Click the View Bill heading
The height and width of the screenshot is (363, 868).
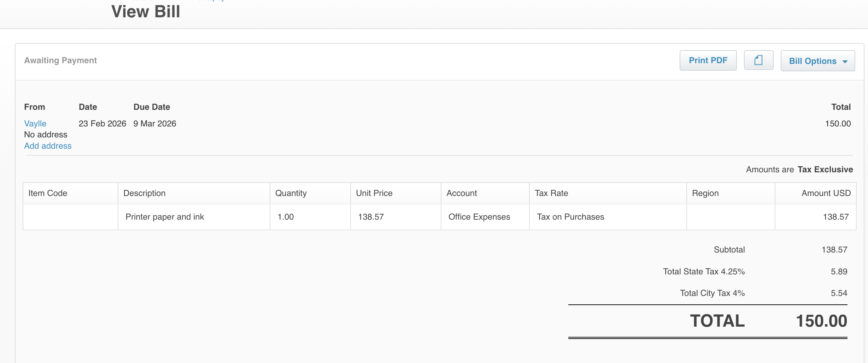pos(146,12)
